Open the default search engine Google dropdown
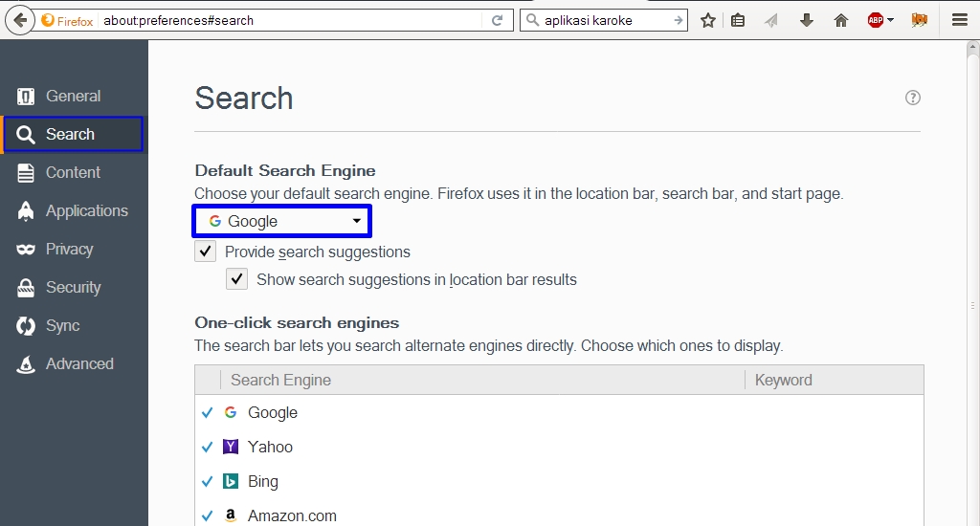 pyautogui.click(x=282, y=221)
